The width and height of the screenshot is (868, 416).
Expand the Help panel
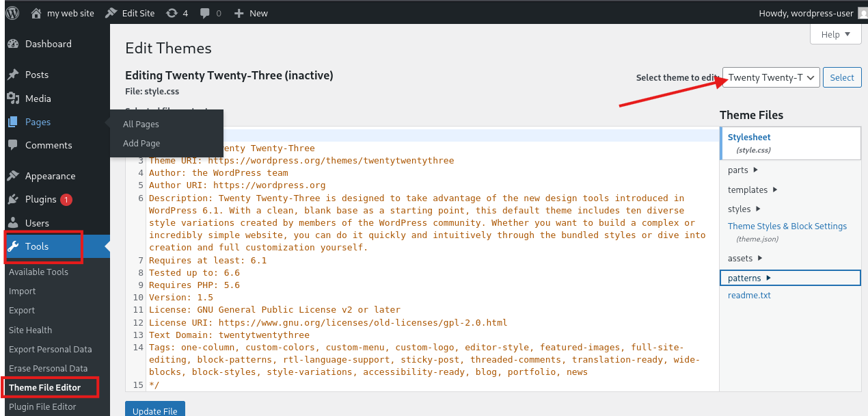pos(835,34)
